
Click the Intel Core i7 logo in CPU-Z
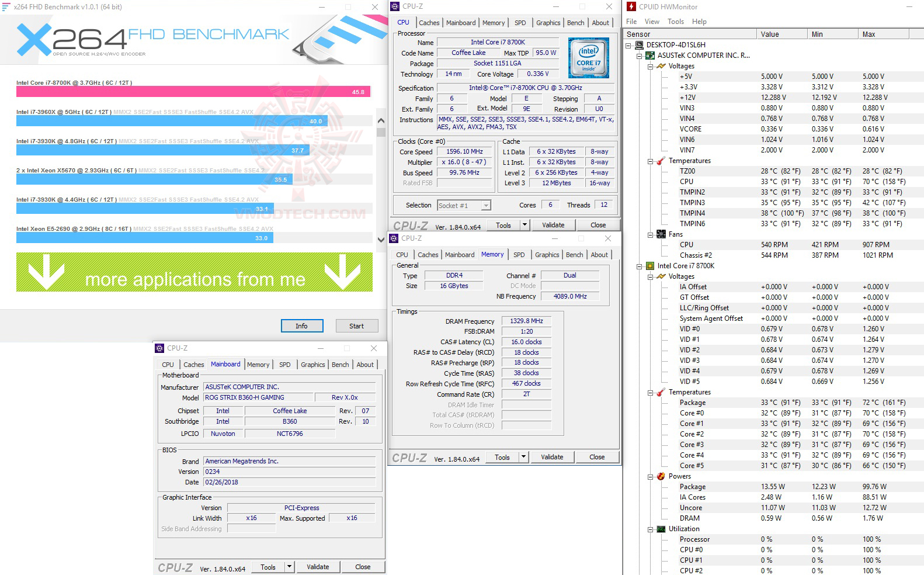click(588, 58)
